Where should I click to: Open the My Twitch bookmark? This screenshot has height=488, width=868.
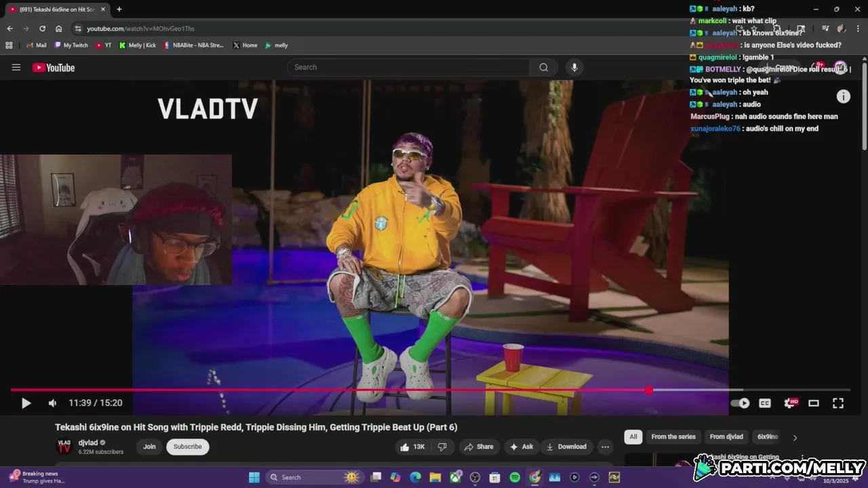click(x=71, y=45)
